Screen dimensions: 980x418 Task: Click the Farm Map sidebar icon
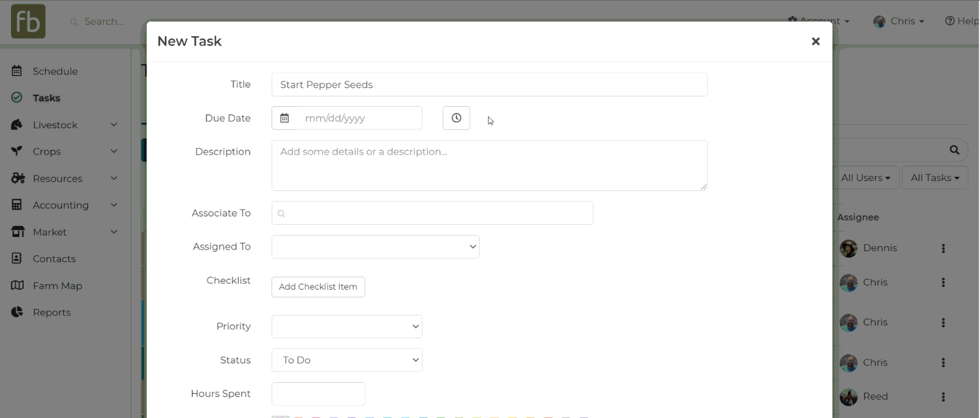pyautogui.click(x=17, y=286)
